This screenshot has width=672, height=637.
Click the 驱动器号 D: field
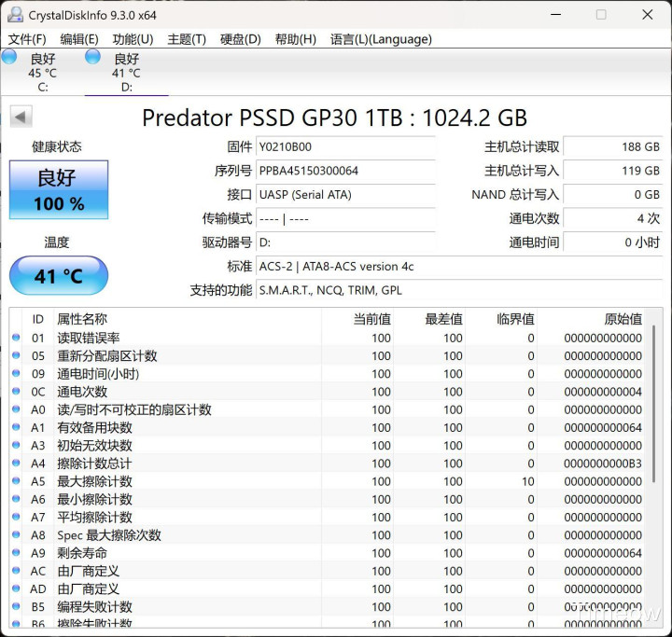345,242
